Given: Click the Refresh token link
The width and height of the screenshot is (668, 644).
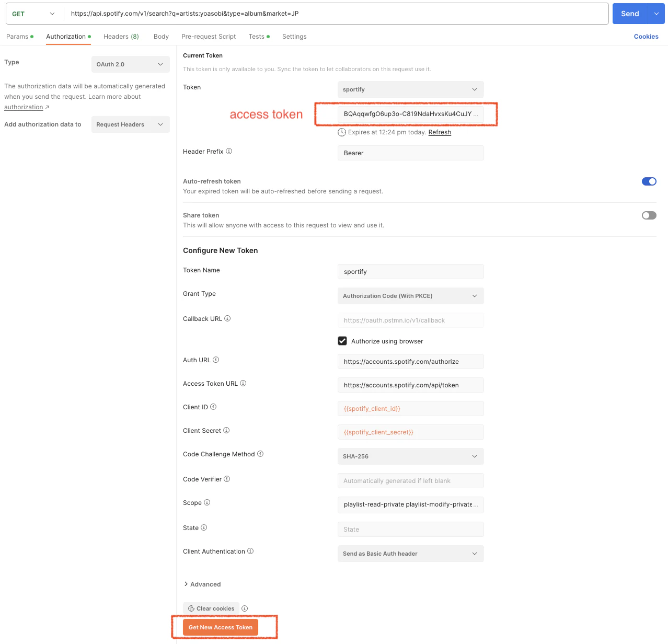Looking at the screenshot, I should pyautogui.click(x=440, y=132).
